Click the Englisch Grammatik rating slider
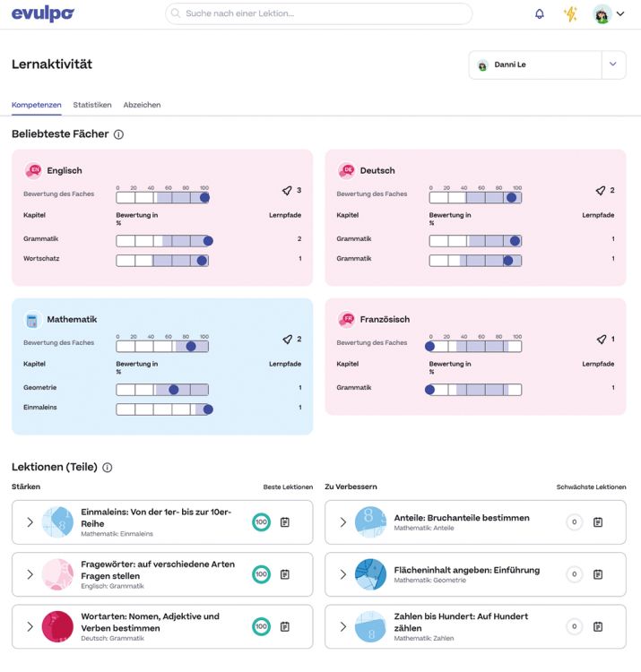Viewport: 641px width, 672px height. point(163,241)
